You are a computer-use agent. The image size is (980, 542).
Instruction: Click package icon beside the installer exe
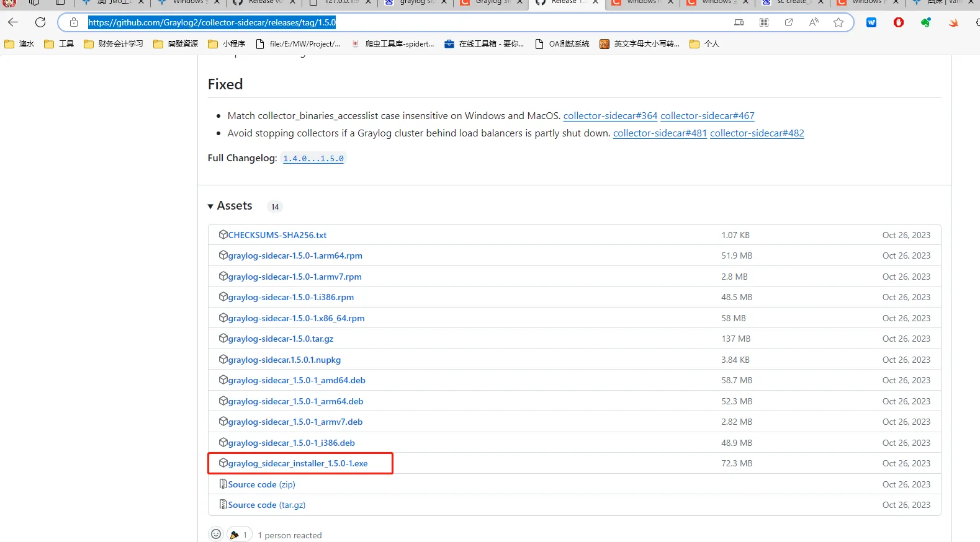(223, 463)
